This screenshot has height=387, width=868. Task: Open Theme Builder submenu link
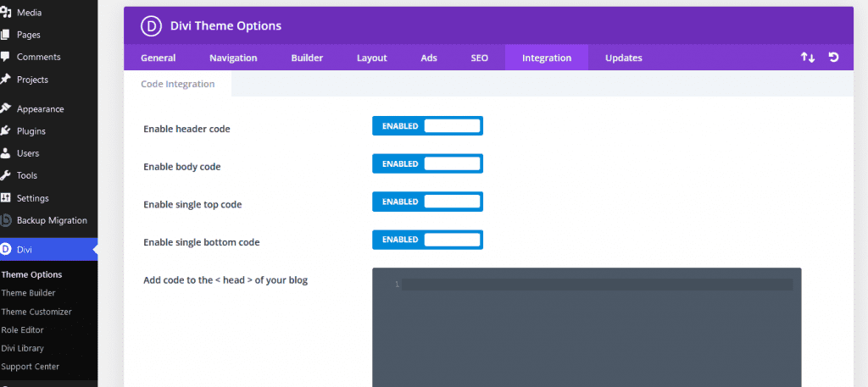(28, 293)
